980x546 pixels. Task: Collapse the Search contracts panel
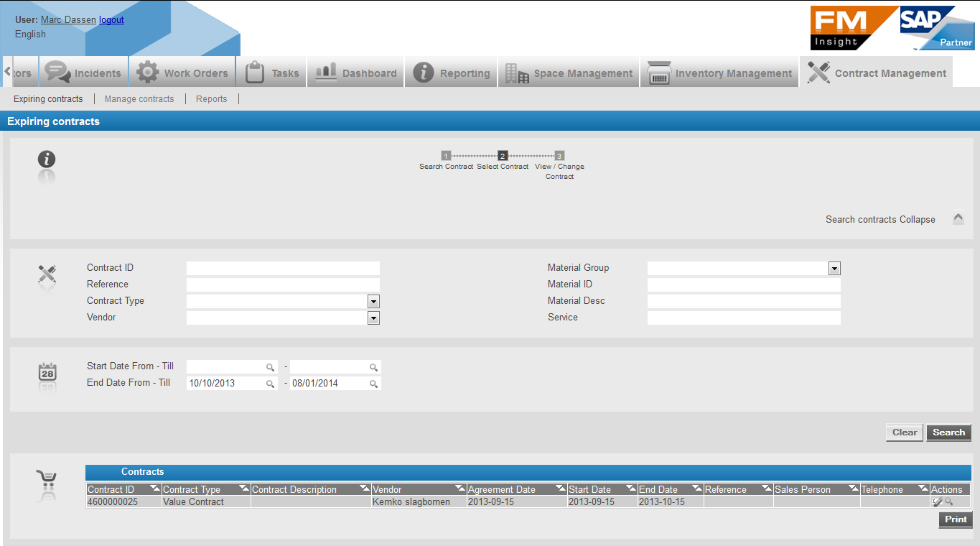pyautogui.click(x=958, y=219)
